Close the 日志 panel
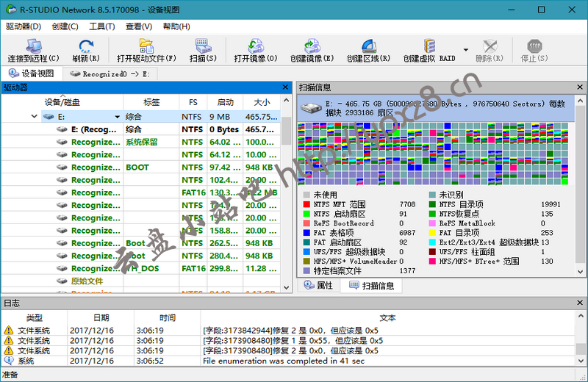This screenshot has width=588, height=382. pyautogui.click(x=580, y=303)
